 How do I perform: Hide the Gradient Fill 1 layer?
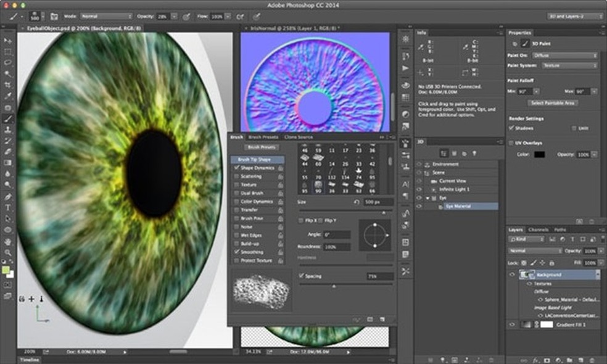point(512,325)
